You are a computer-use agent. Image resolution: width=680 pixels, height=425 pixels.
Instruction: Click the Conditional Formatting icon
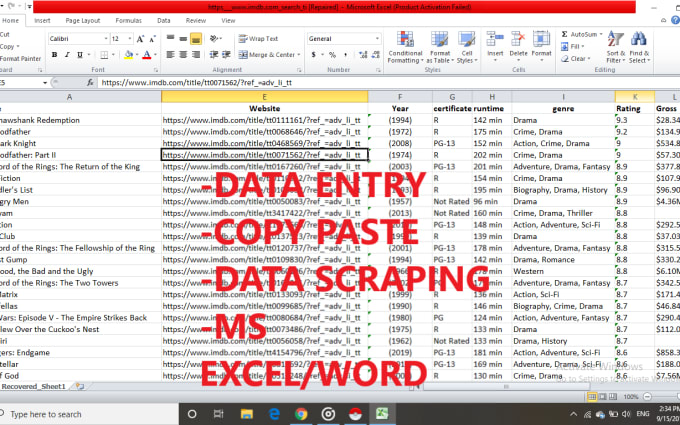405,39
